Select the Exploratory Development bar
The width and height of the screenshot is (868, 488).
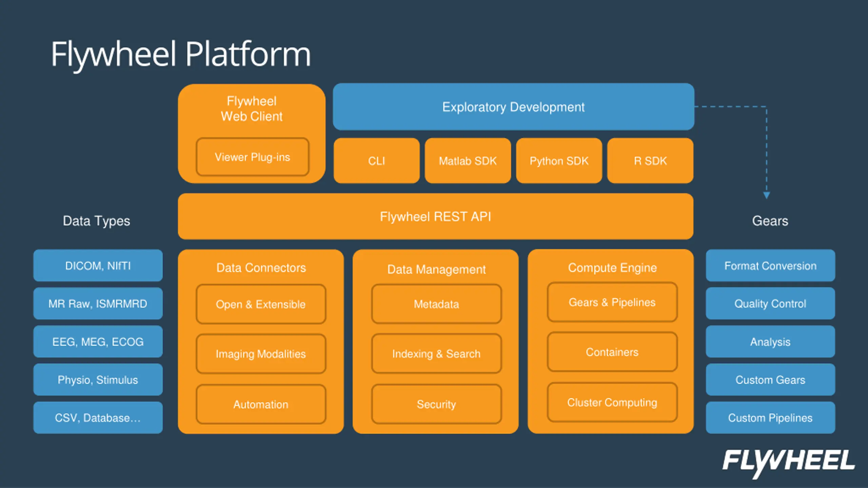click(513, 107)
